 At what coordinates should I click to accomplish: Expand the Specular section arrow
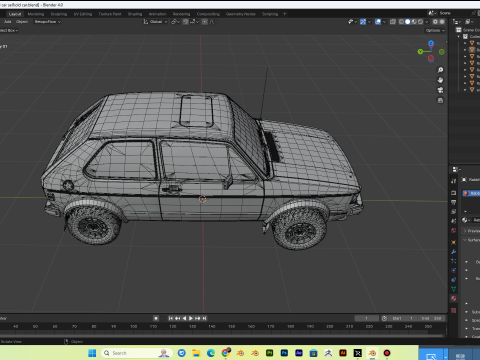click(x=466, y=320)
